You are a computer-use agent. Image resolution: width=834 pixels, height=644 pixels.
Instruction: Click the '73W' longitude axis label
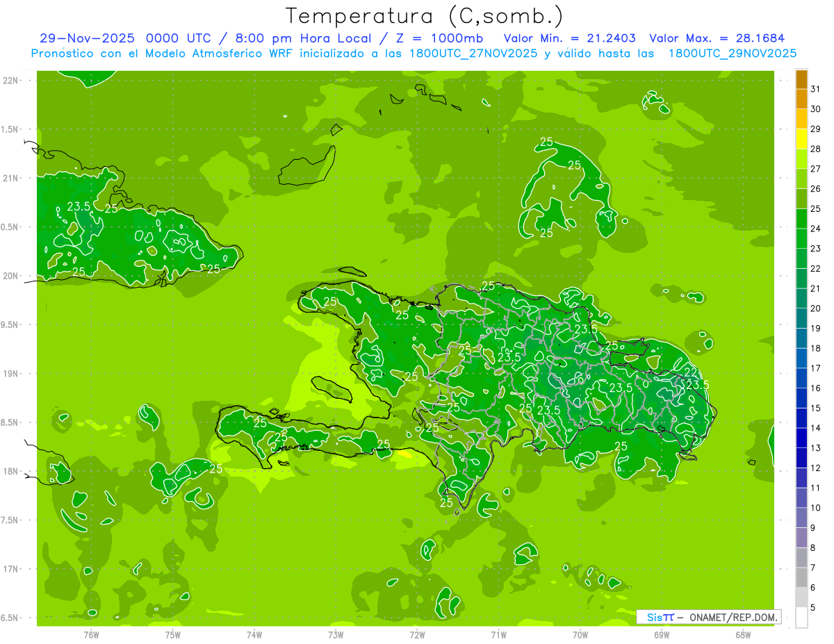click(x=336, y=634)
